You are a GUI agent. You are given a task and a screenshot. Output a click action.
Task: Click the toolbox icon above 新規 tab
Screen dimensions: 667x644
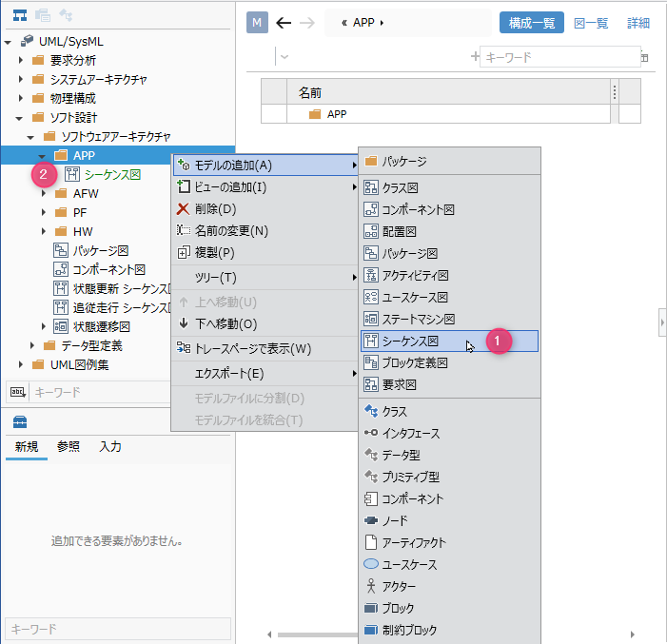pos(20,422)
